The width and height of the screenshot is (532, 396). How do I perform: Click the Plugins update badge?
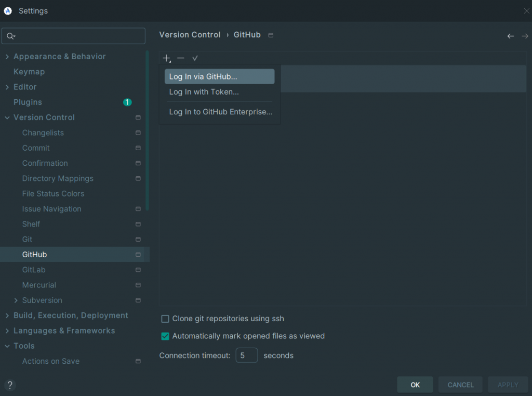127,102
